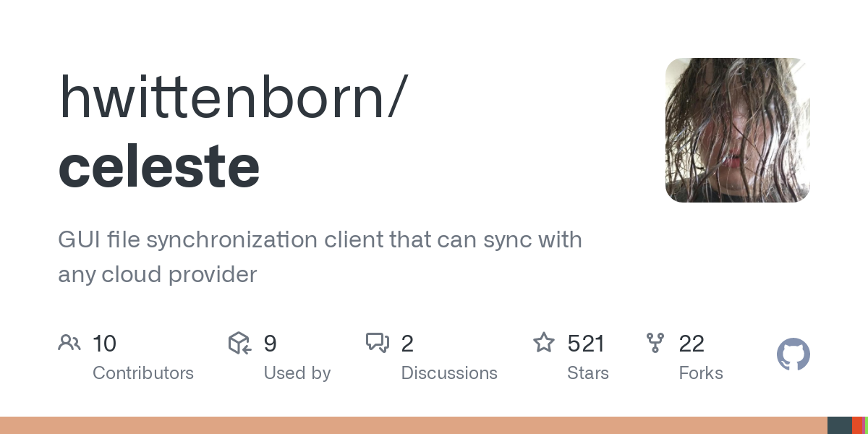This screenshot has width=868, height=434.
Task: Click the Stars star icon
Action: [544, 342]
